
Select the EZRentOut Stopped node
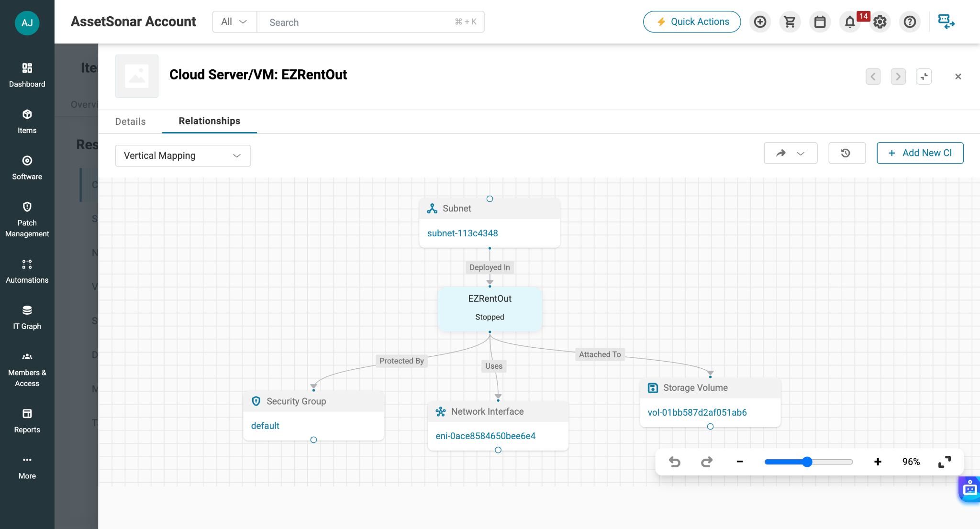click(490, 309)
